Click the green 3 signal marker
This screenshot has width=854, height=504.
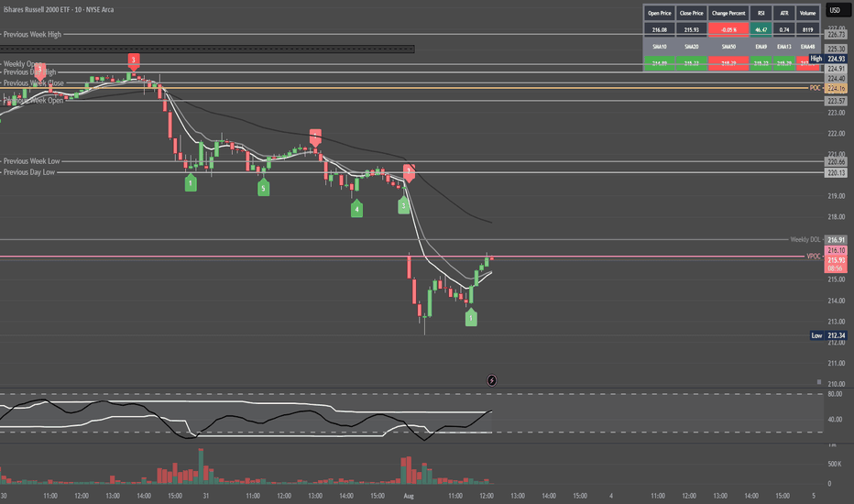pyautogui.click(x=403, y=205)
